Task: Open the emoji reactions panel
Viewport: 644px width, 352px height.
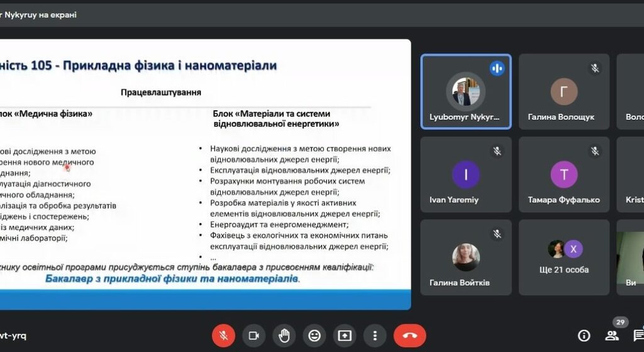Action: (314, 335)
